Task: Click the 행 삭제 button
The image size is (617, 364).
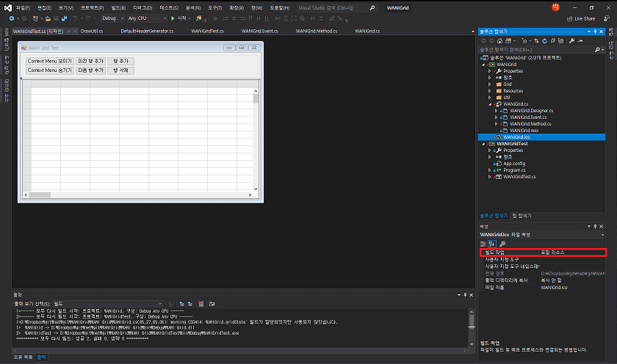Action: coord(120,70)
